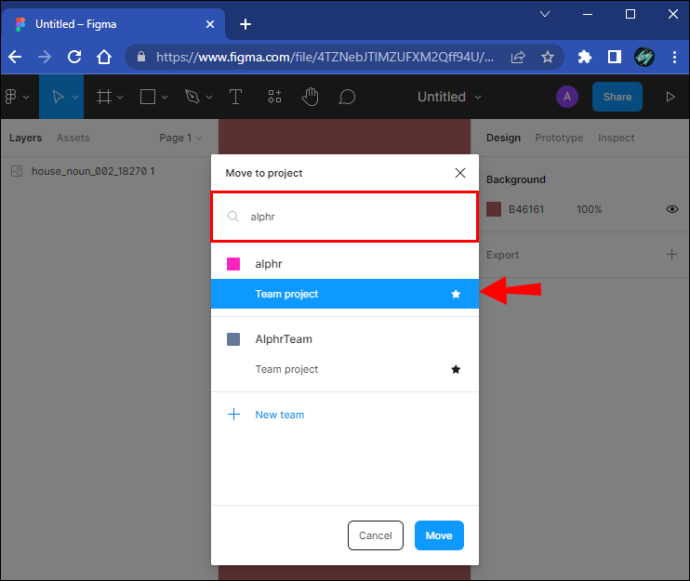Select the Text tool
The height and width of the screenshot is (581, 690).
tap(236, 96)
